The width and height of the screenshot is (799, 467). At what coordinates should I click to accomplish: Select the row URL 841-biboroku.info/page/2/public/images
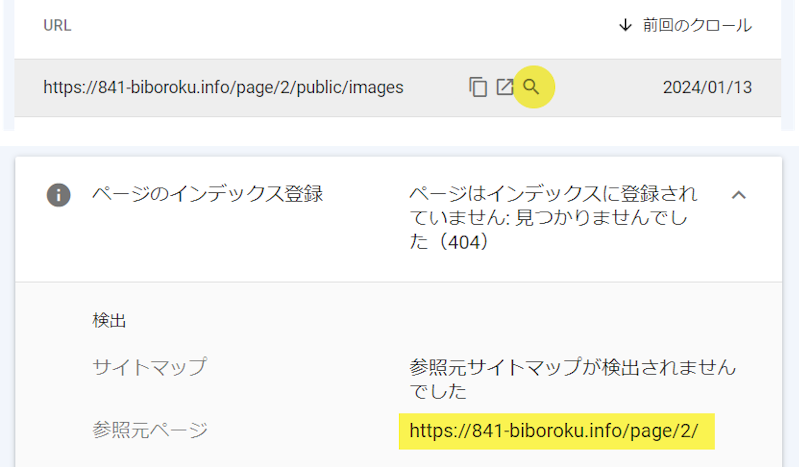223,87
